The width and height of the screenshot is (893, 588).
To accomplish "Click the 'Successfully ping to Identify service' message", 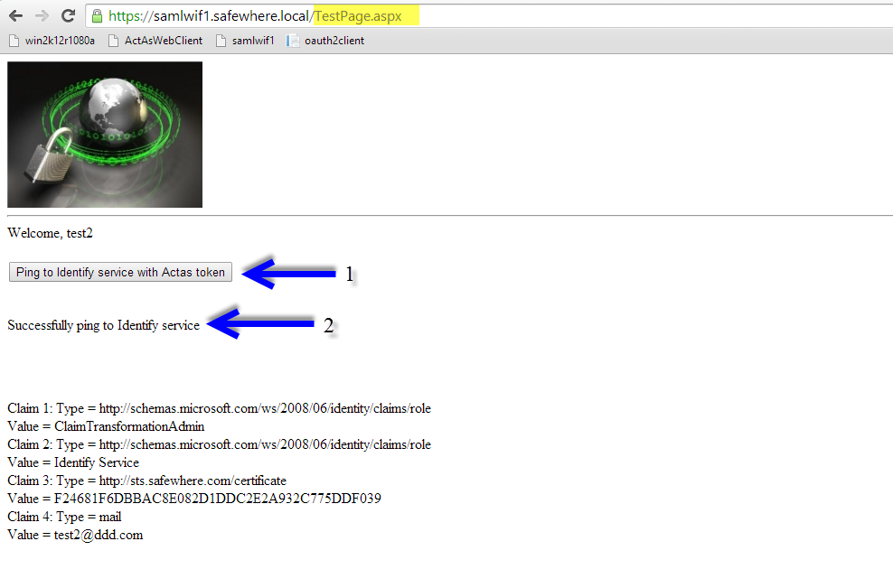I will pos(102,324).
